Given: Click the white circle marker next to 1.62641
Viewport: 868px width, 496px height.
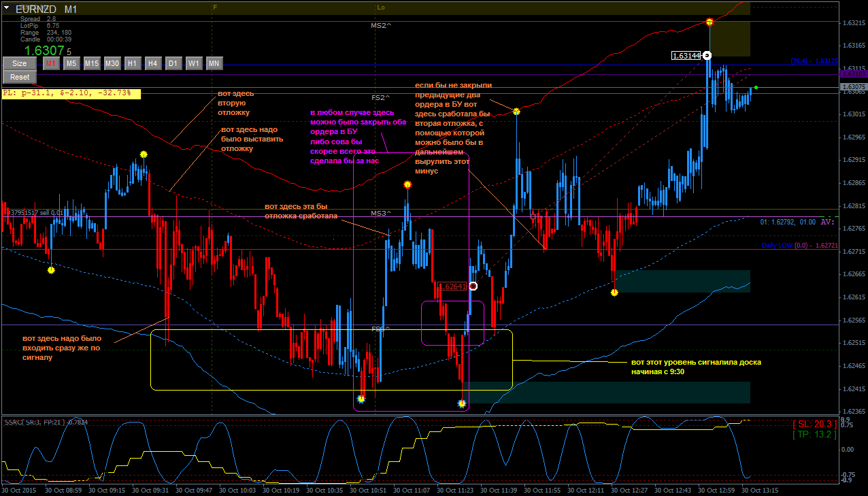Looking at the screenshot, I should click(x=473, y=286).
